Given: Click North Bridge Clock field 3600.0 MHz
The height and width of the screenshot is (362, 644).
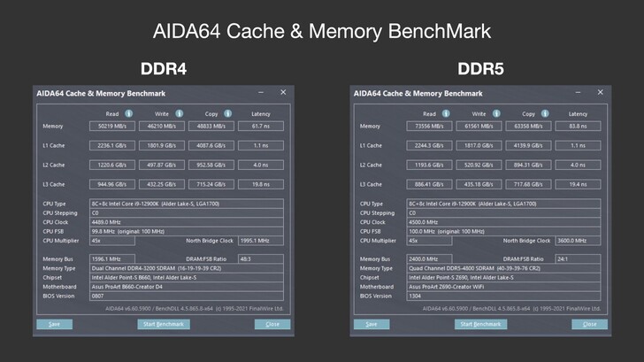Looking at the screenshot, I should [578, 241].
